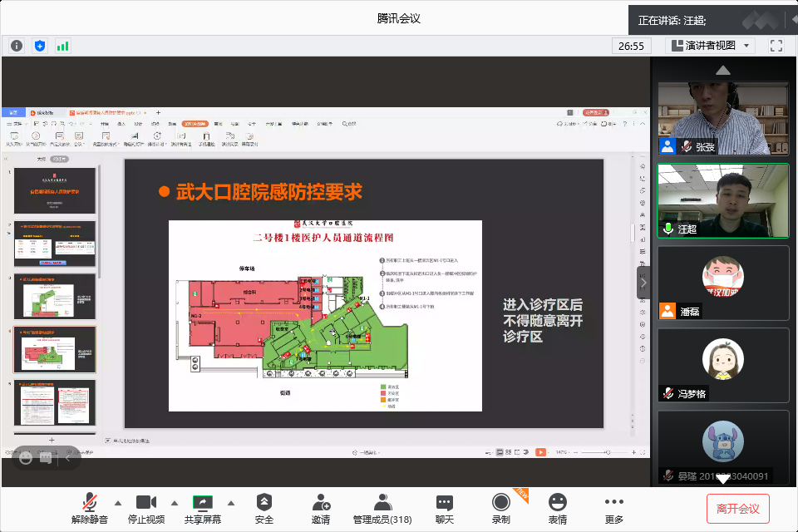
Task: Adjust the WPS zoom slider handle
Action: [x=608, y=452]
